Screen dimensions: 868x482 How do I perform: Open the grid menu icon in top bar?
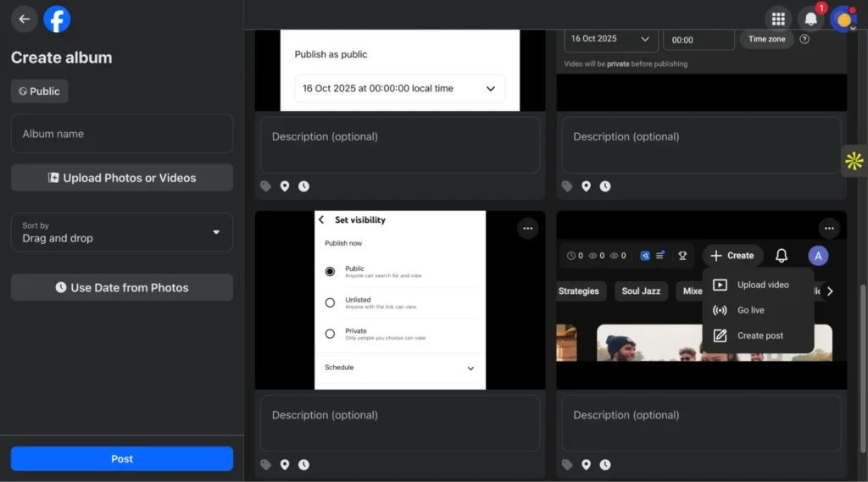pos(778,19)
